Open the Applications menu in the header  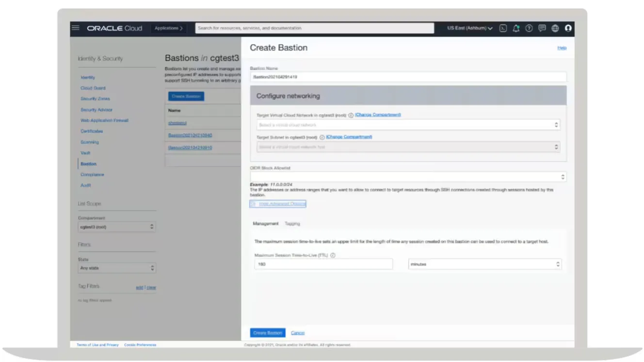(x=169, y=28)
